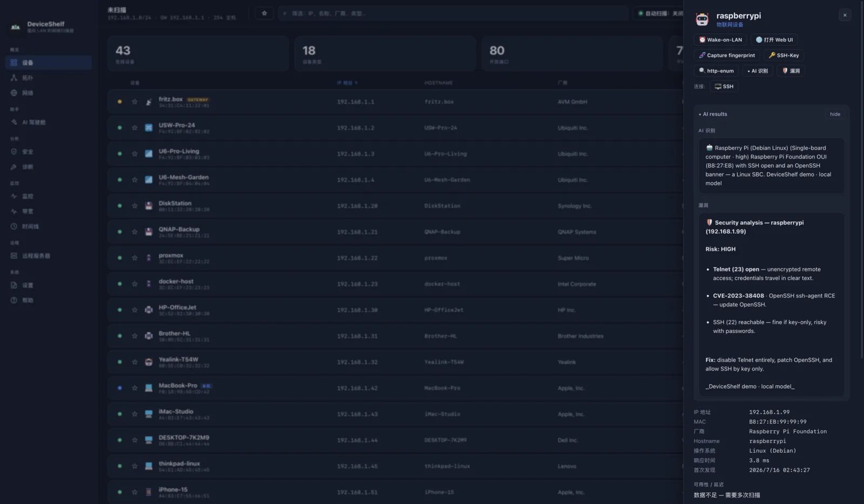
Task: Click the 80 开放端口 stat card
Action: click(572, 54)
